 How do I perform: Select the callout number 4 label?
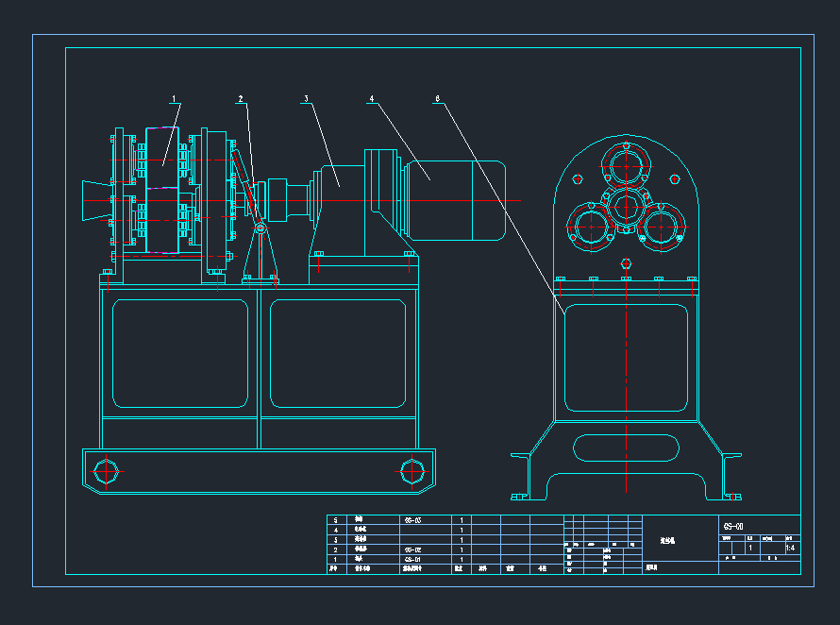pos(372,98)
